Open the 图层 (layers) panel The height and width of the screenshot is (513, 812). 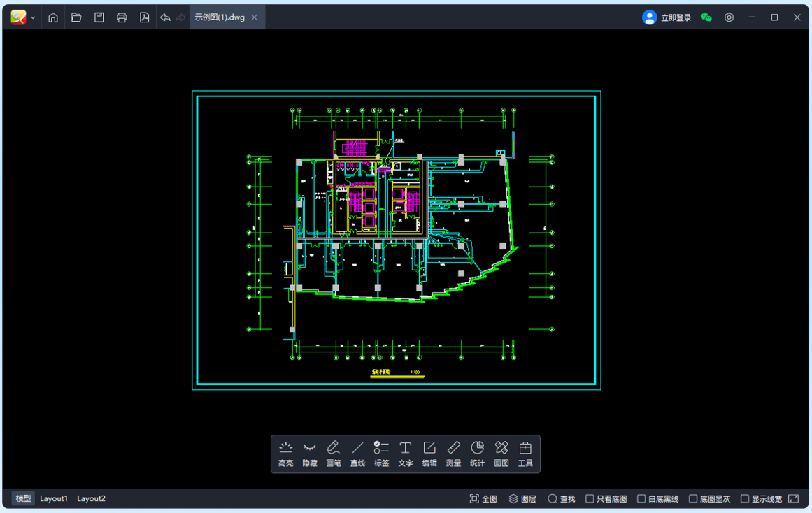click(522, 498)
